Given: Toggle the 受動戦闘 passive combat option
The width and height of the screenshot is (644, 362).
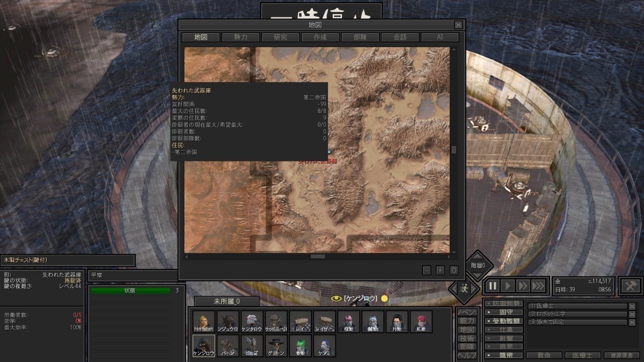Looking at the screenshot, I should coord(504,321).
